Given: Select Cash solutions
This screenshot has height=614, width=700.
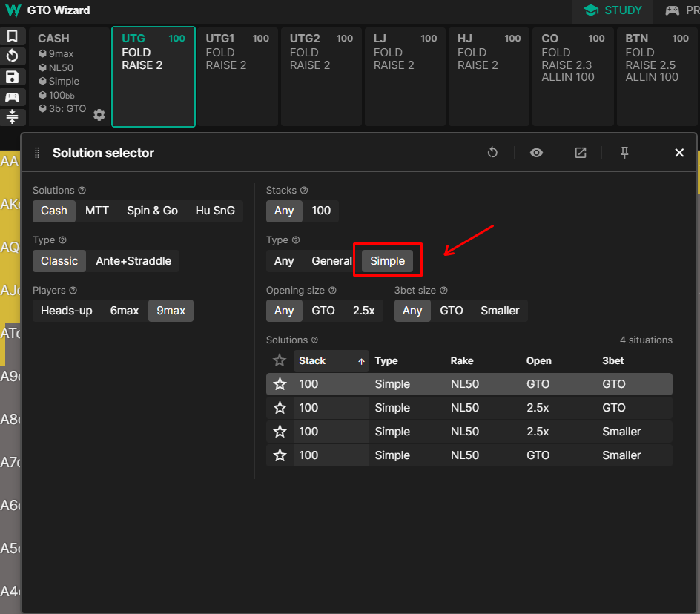Looking at the screenshot, I should 54,211.
